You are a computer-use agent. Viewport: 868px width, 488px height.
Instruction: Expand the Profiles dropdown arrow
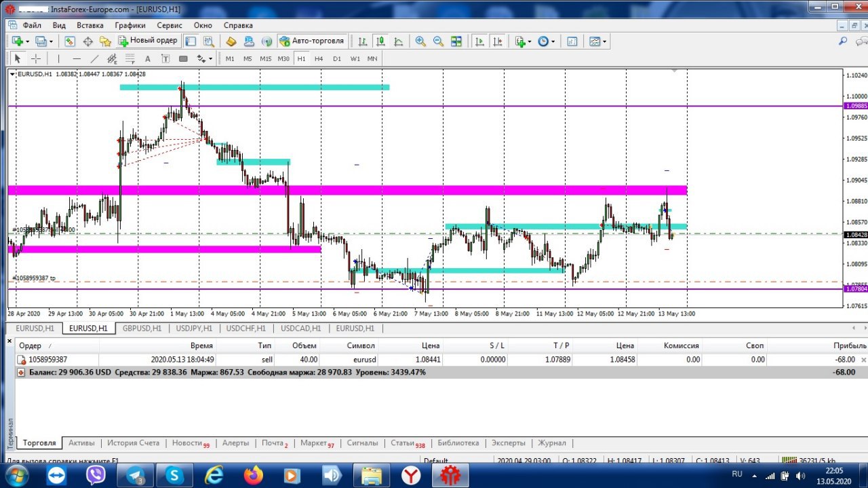51,41
